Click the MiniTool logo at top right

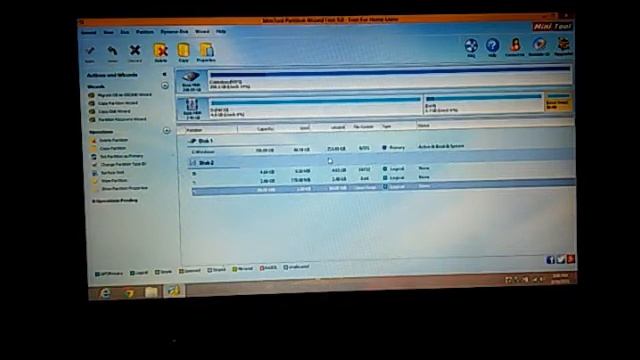553,27
